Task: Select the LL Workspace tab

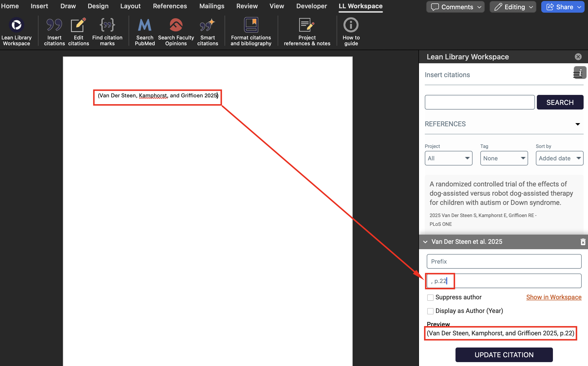Action: pyautogui.click(x=360, y=6)
